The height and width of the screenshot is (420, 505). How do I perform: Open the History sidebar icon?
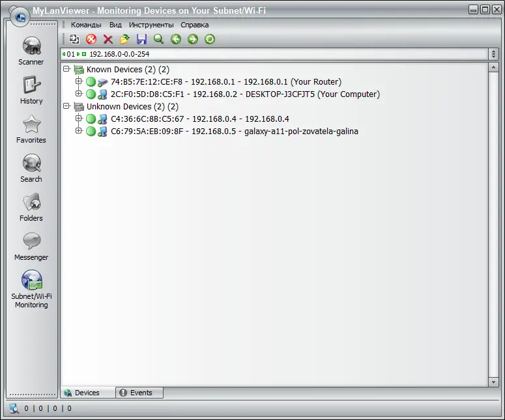[x=31, y=85]
